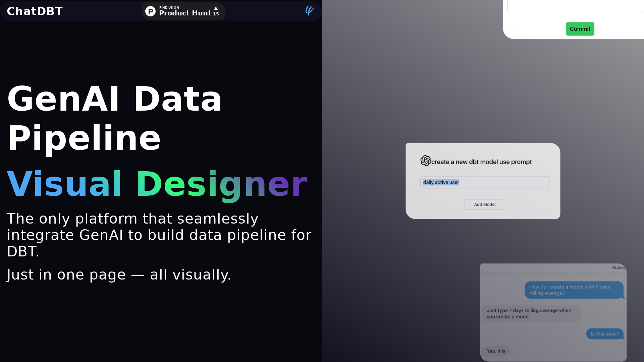Click the upvote triangle on the Product Hunt badge
The width and height of the screenshot is (644, 362).
click(216, 8)
